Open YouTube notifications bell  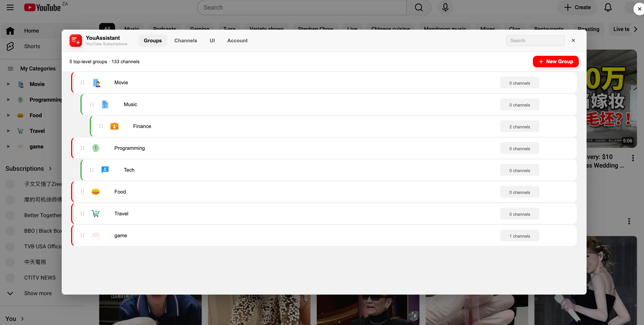(608, 7)
